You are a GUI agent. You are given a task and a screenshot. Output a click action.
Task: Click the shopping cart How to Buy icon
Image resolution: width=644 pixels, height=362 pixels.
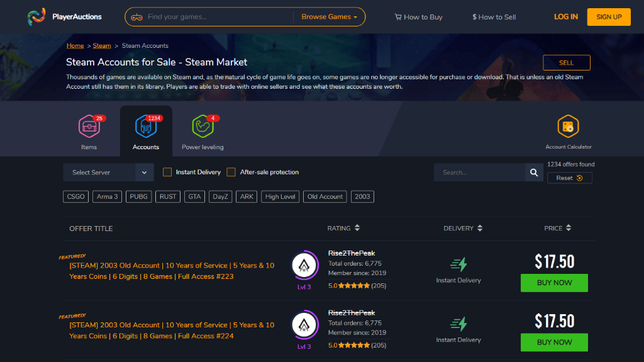398,17
